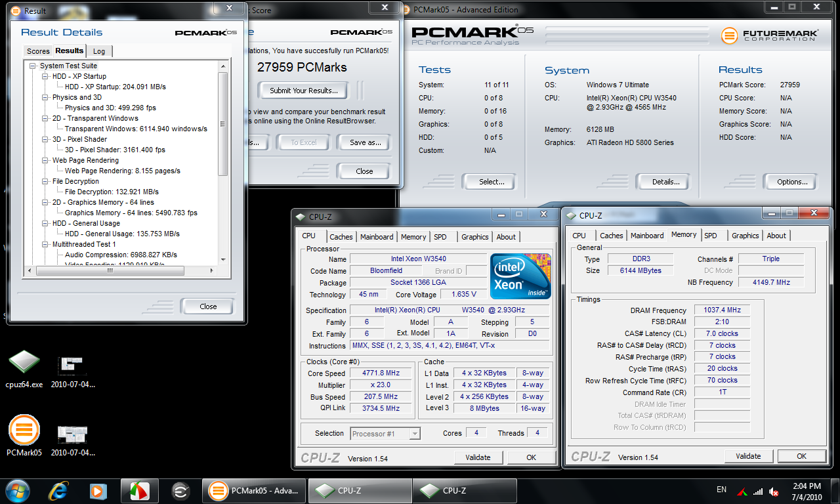Select 'File Decryption: 132.921 MB/s' row
Viewport: 840px width, 504px height.
click(x=112, y=192)
